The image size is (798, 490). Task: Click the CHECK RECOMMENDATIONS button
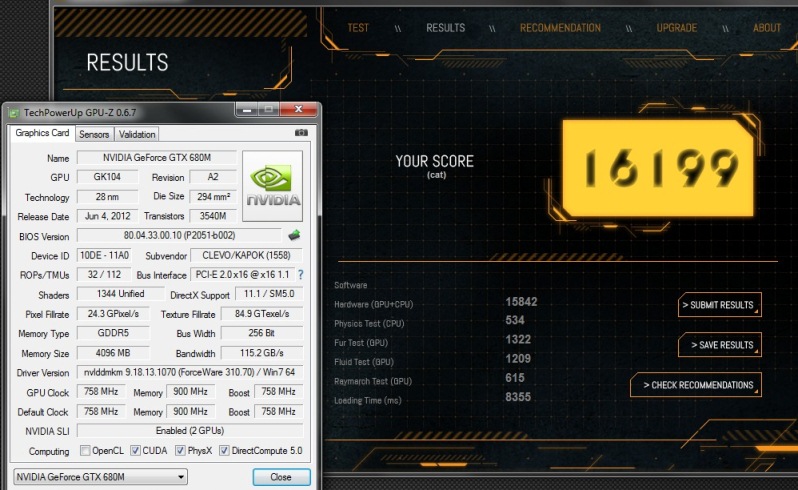696,385
